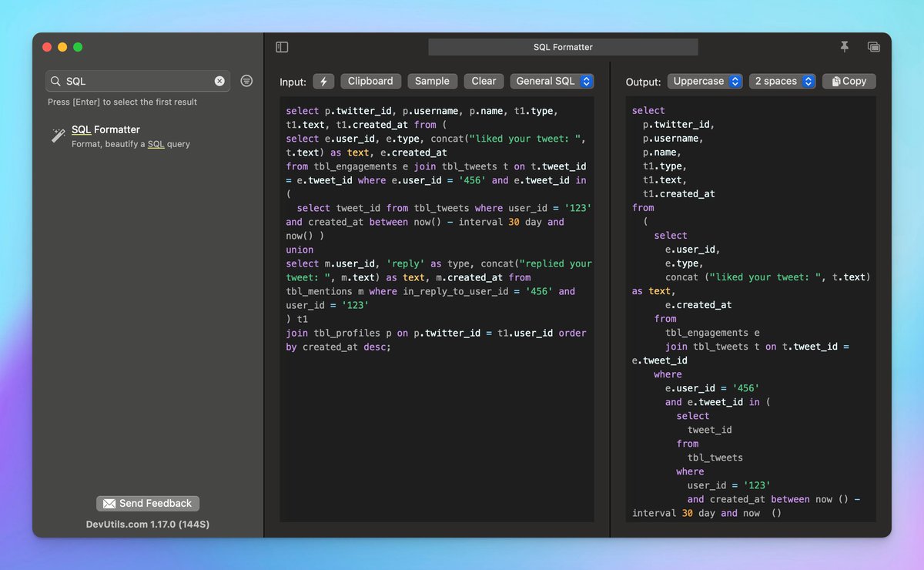Screen dimensions: 924x570
Task: Toggle the sidebar panel icon
Action: [282, 47]
